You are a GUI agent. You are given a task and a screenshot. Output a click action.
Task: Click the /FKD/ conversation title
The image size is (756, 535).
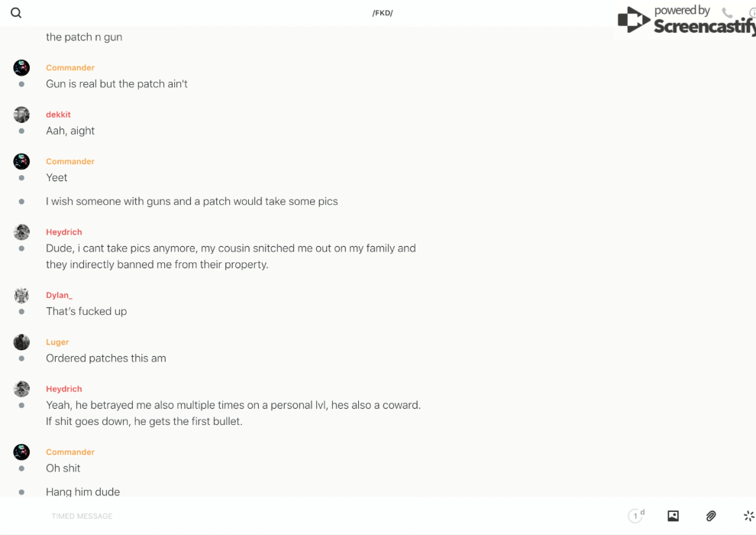383,13
